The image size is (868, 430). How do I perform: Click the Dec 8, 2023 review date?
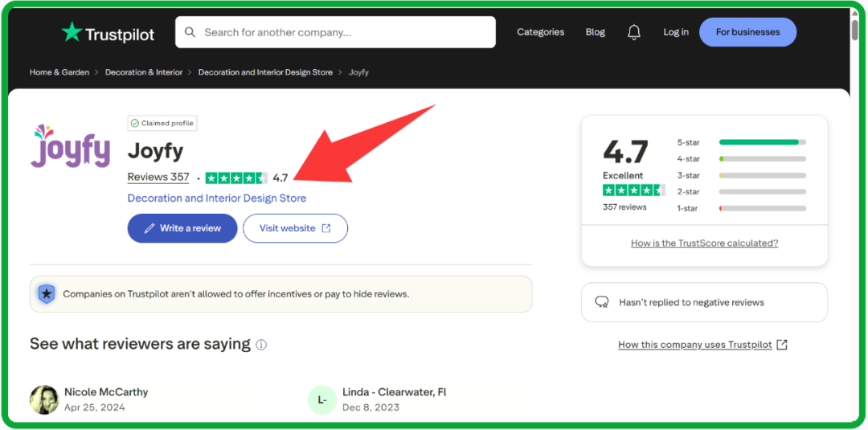point(371,407)
